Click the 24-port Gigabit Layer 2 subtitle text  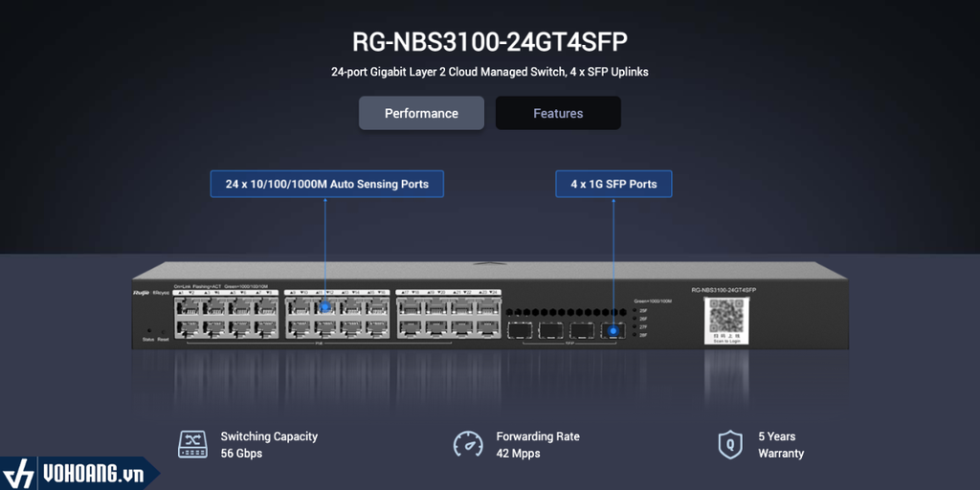point(489,72)
